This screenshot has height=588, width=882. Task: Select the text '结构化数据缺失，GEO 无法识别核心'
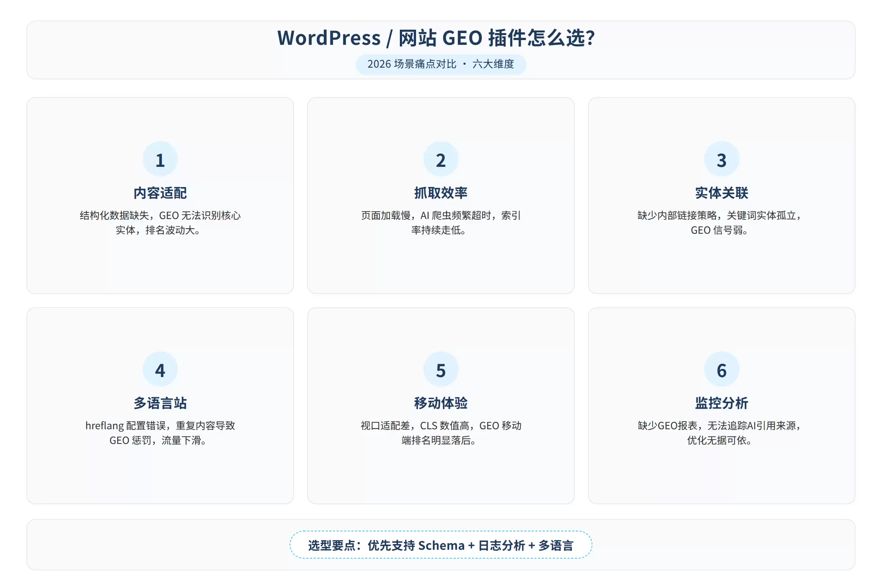click(160, 215)
